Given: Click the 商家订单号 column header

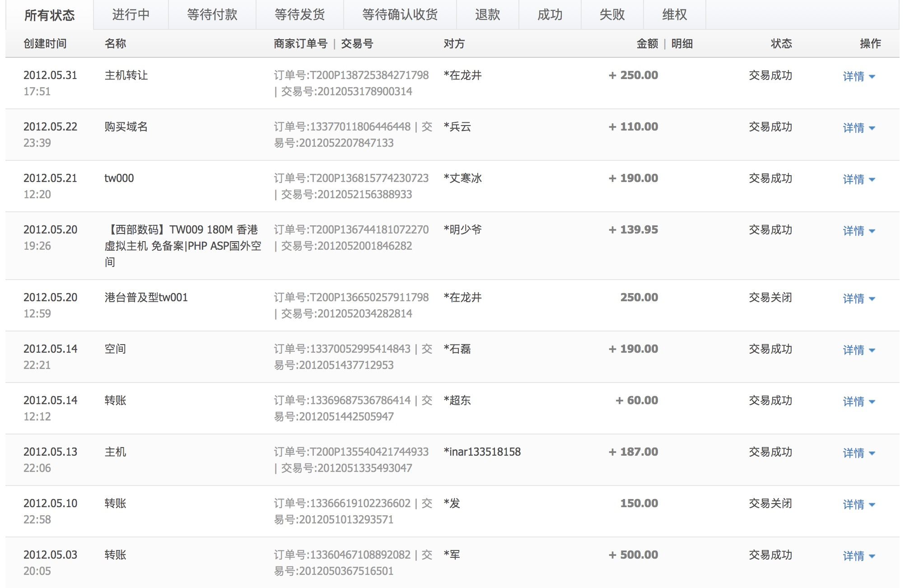Looking at the screenshot, I should coord(300,44).
